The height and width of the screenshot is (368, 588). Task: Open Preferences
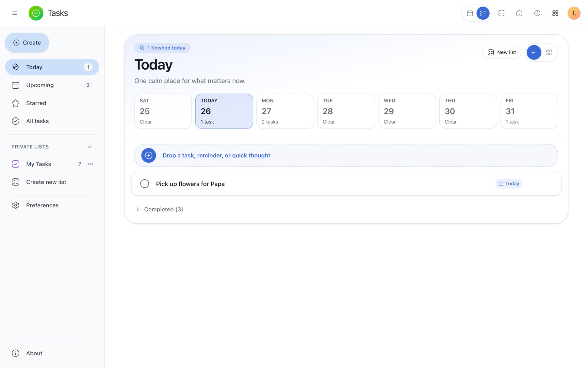click(52, 205)
